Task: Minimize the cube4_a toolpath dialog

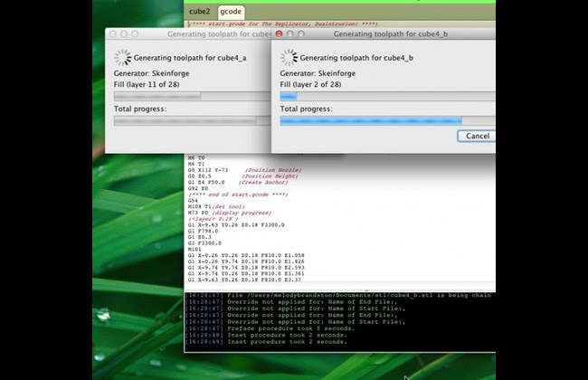Action: (x=124, y=33)
